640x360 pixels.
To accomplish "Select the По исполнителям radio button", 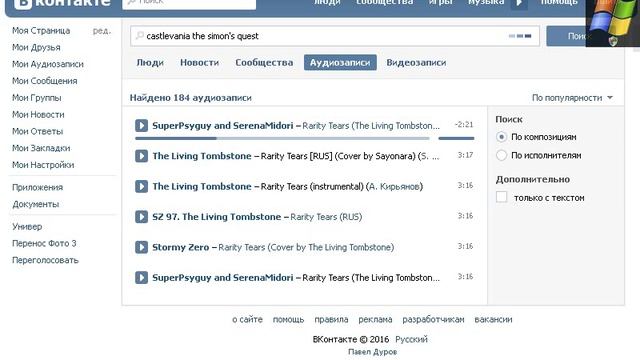I will coord(501,155).
